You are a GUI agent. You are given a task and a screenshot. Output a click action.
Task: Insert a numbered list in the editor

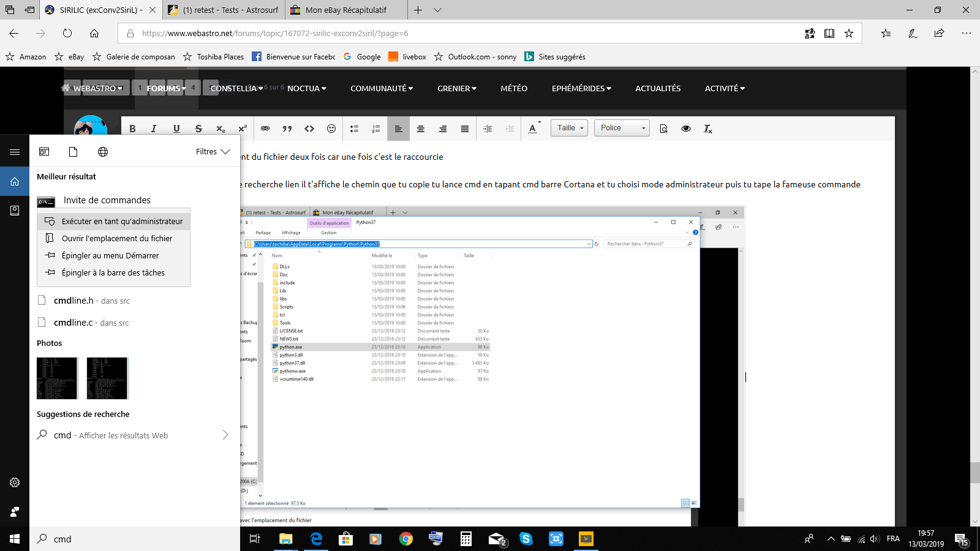[x=376, y=129]
